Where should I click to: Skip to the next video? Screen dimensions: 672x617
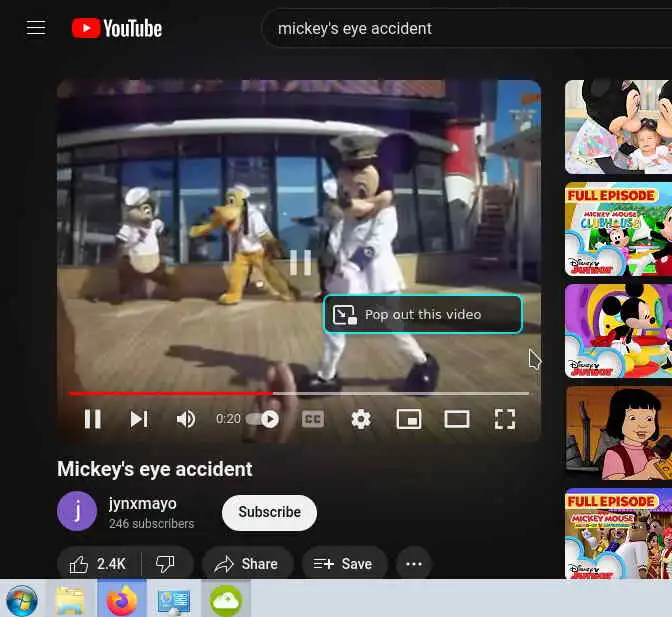[139, 419]
